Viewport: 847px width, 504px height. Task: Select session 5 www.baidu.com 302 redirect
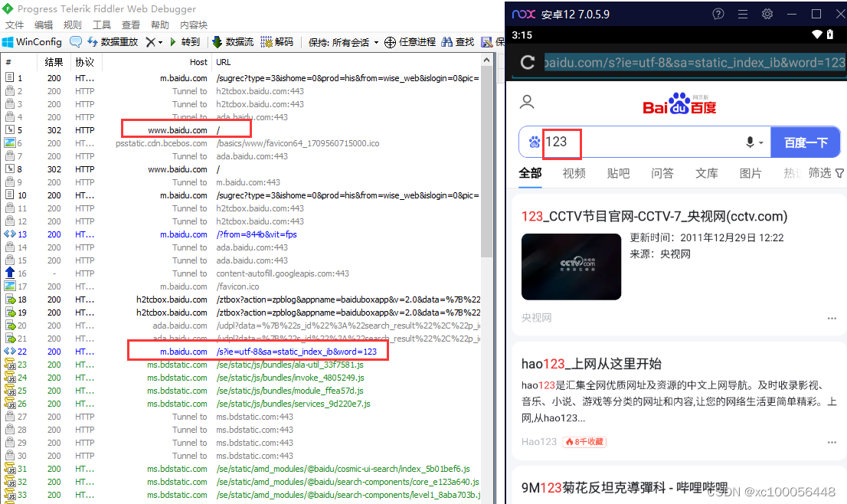[x=241, y=130]
